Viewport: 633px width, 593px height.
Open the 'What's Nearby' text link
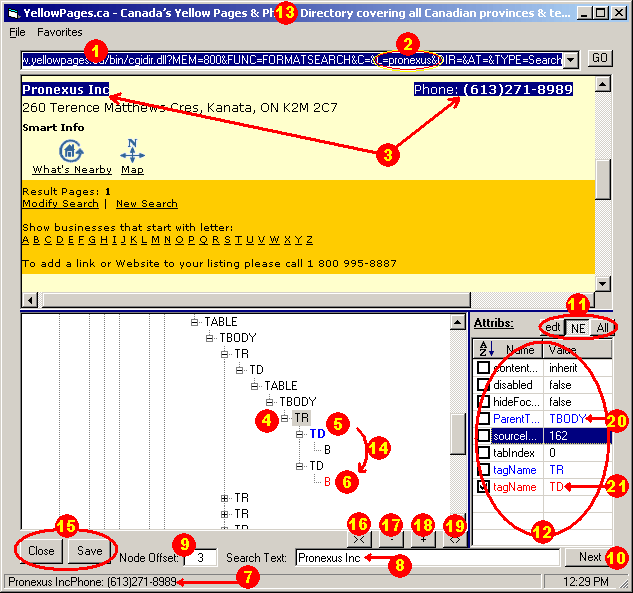coord(72,170)
